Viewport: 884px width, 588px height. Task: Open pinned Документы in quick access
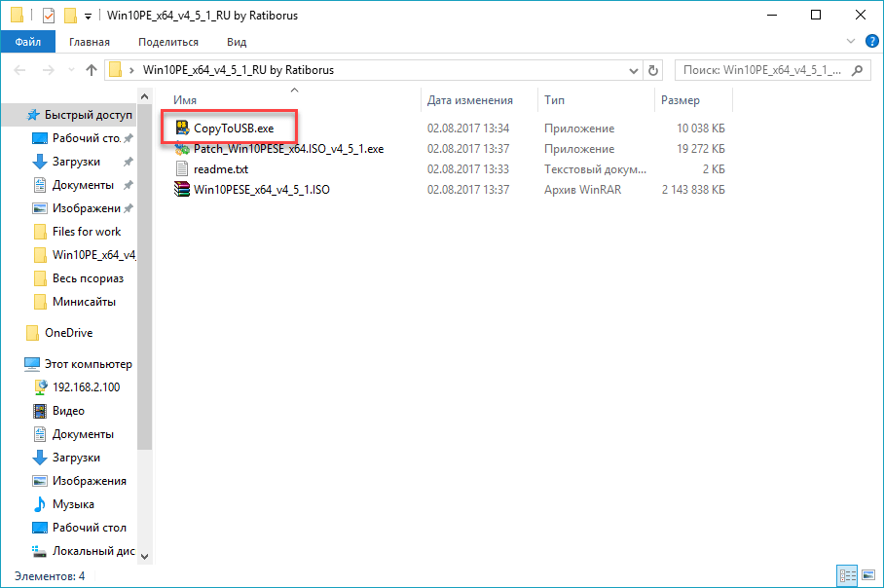83,185
